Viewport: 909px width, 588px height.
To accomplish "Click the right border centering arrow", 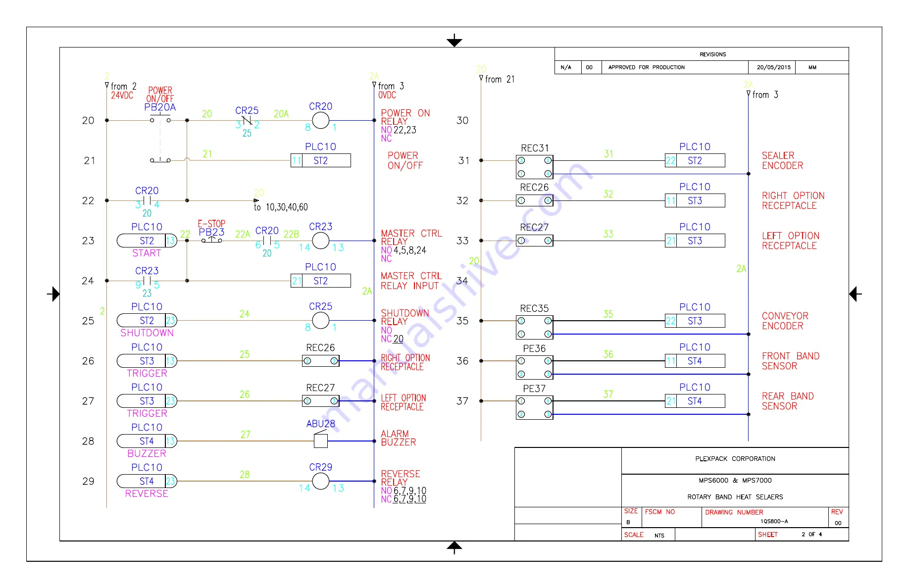I will (x=855, y=294).
